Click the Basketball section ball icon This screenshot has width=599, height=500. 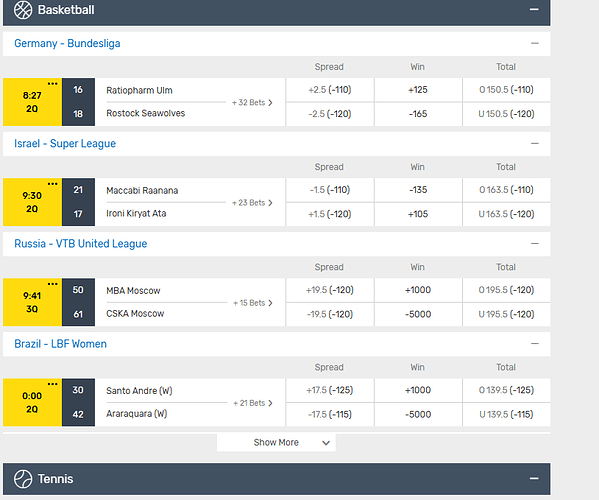pos(23,10)
